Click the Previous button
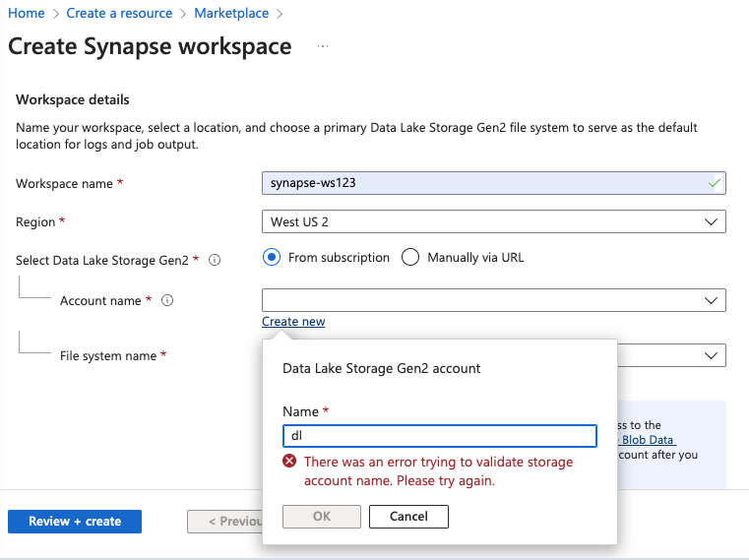 pos(225,522)
